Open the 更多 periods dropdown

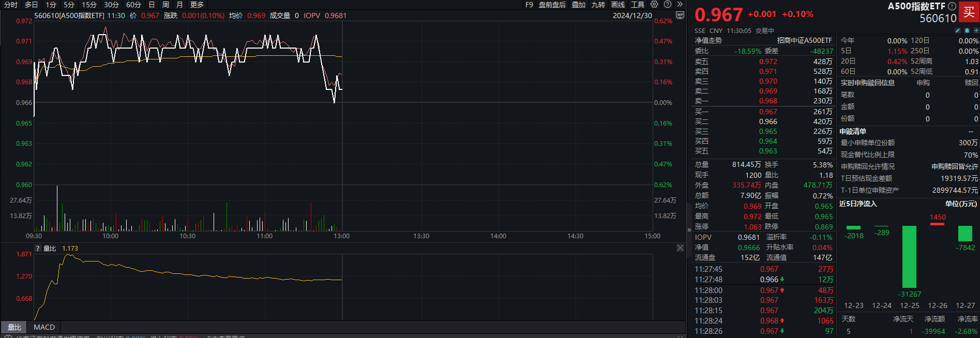[x=197, y=5]
